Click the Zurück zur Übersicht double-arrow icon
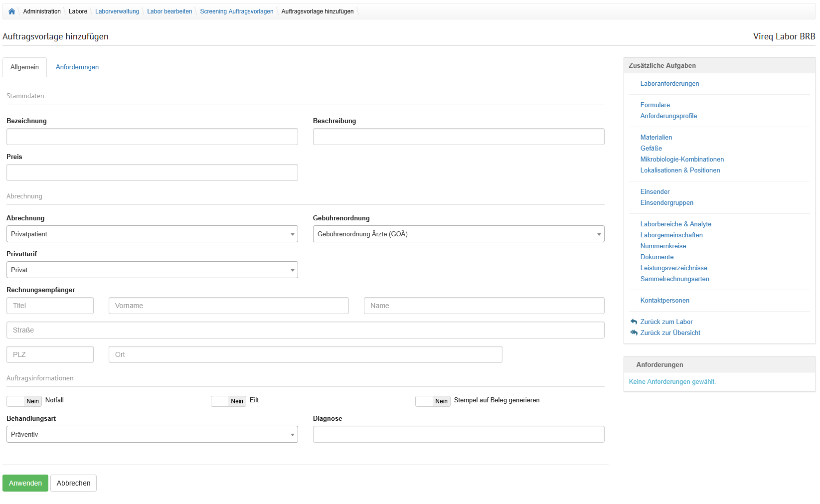The height and width of the screenshot is (504, 820). coord(634,333)
